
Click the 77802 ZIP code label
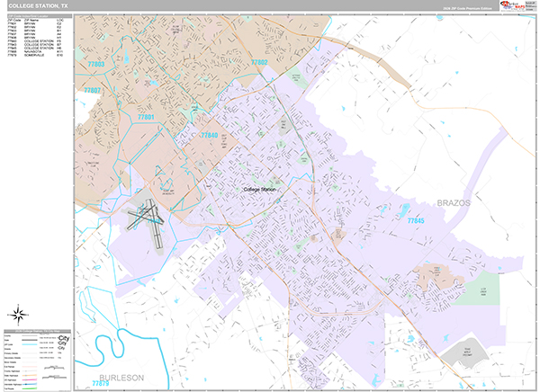coord(260,61)
